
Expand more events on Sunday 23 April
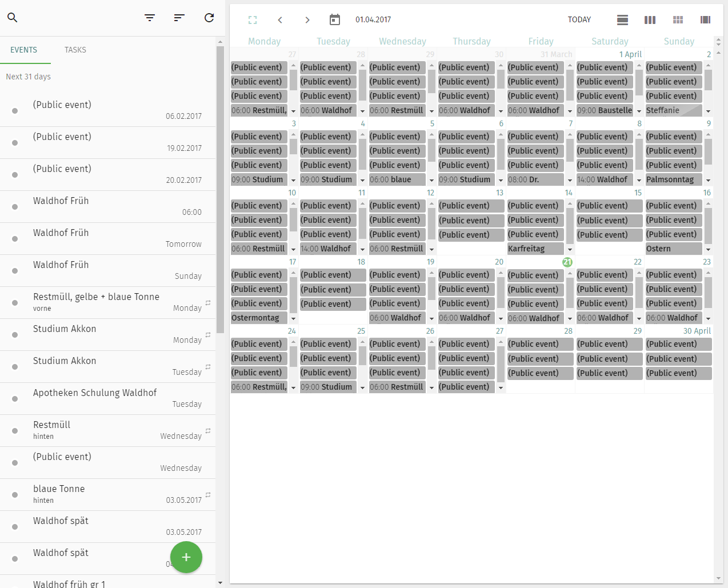tap(708, 319)
